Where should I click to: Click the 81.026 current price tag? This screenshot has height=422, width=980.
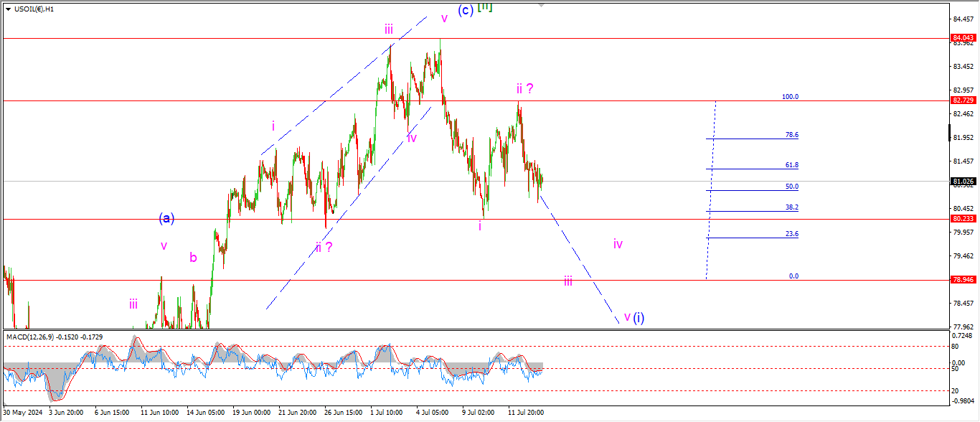click(962, 182)
